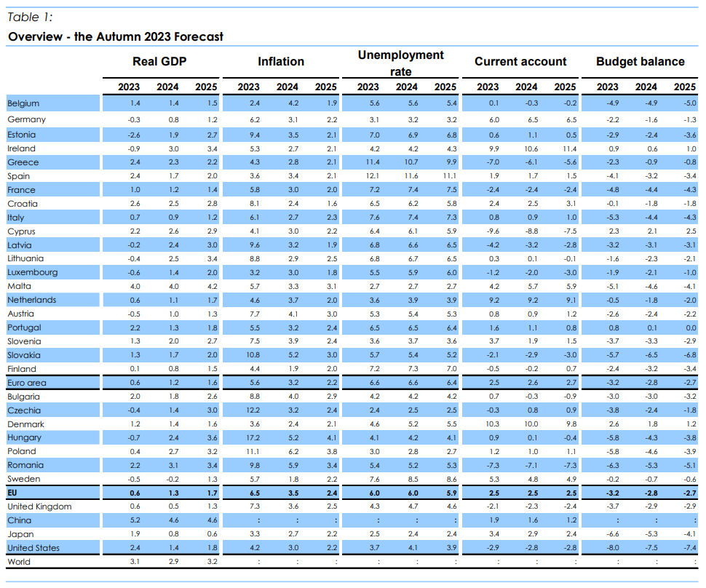706x588 pixels.
Task: Select the 'Hungary' row label
Action: [x=24, y=437]
